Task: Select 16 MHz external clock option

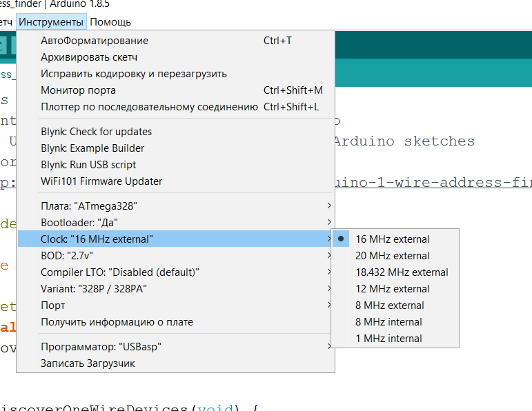Action: (x=395, y=239)
